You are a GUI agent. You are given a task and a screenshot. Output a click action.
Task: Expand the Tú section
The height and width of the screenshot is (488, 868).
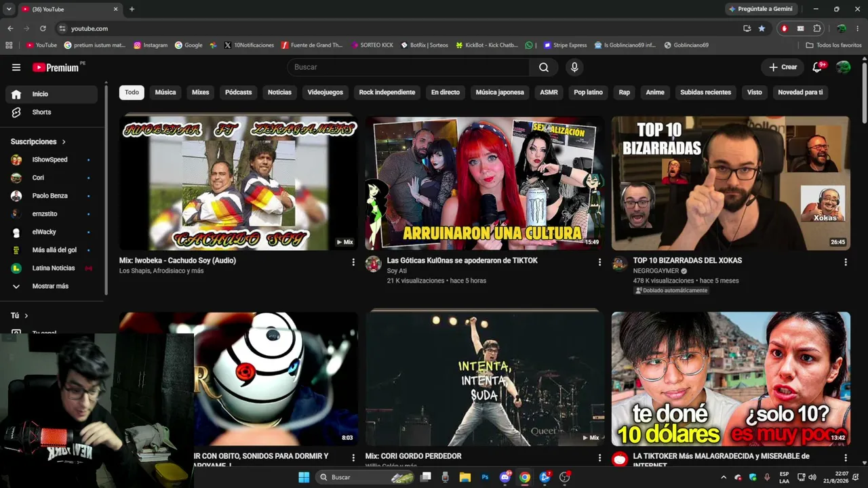tap(20, 316)
